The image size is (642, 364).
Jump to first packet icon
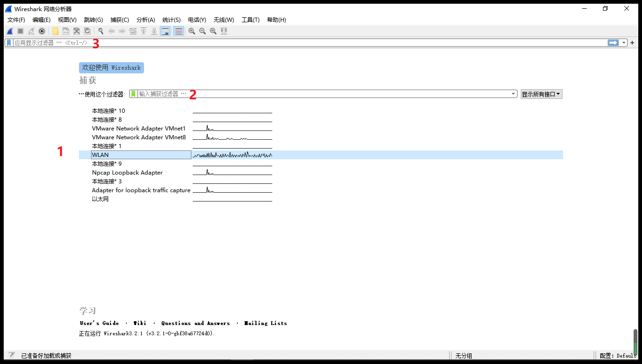tap(144, 31)
